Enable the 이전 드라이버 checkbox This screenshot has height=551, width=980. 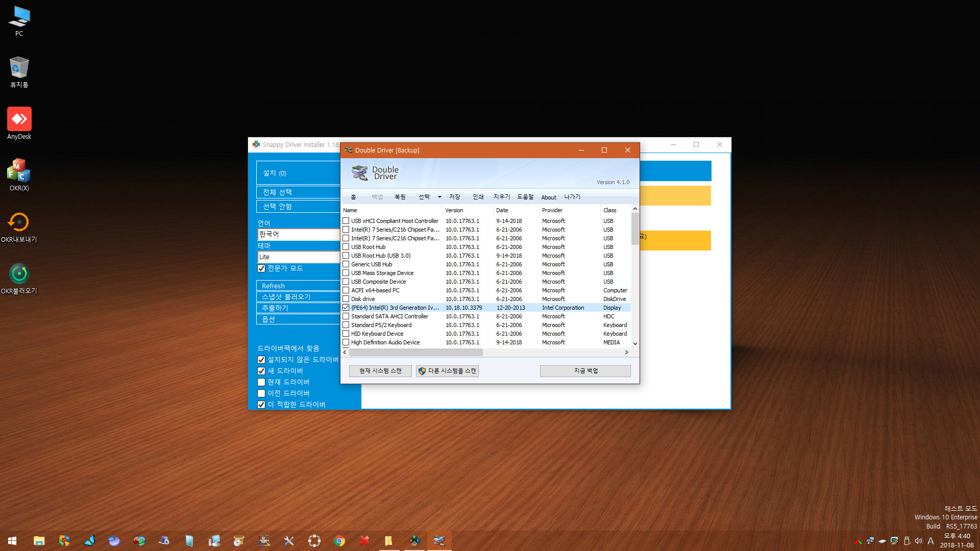pos(261,393)
